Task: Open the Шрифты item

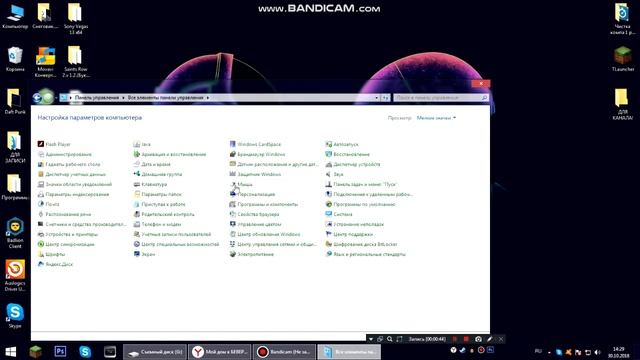Action: [x=51, y=254]
